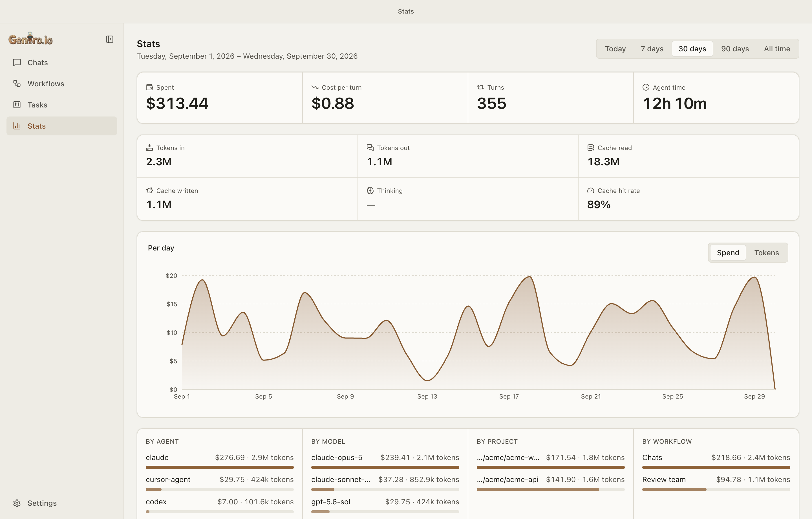Image resolution: width=812 pixels, height=519 pixels.
Task: Switch the chart to Spend view
Action: click(x=728, y=252)
